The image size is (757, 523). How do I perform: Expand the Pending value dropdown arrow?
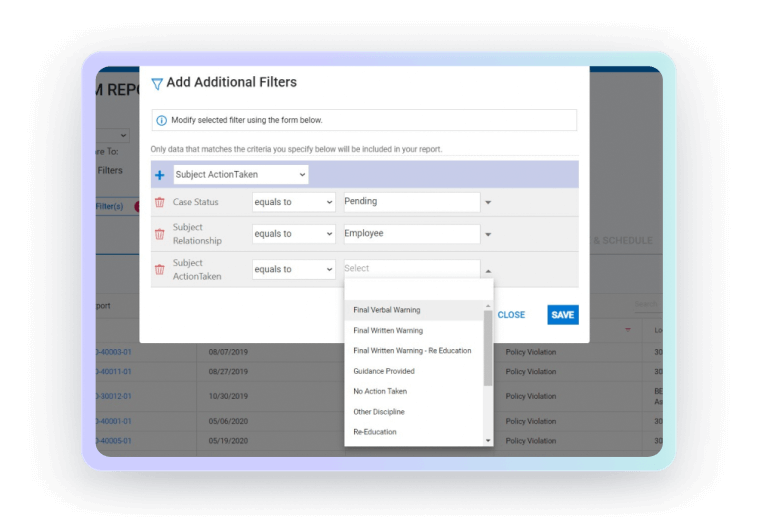[x=488, y=203]
